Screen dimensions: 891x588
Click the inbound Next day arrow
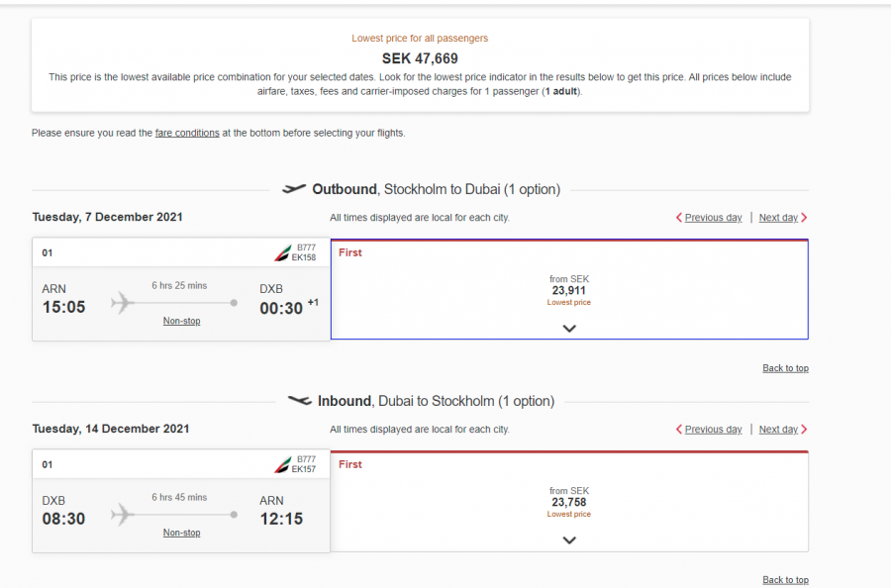pyautogui.click(x=804, y=430)
